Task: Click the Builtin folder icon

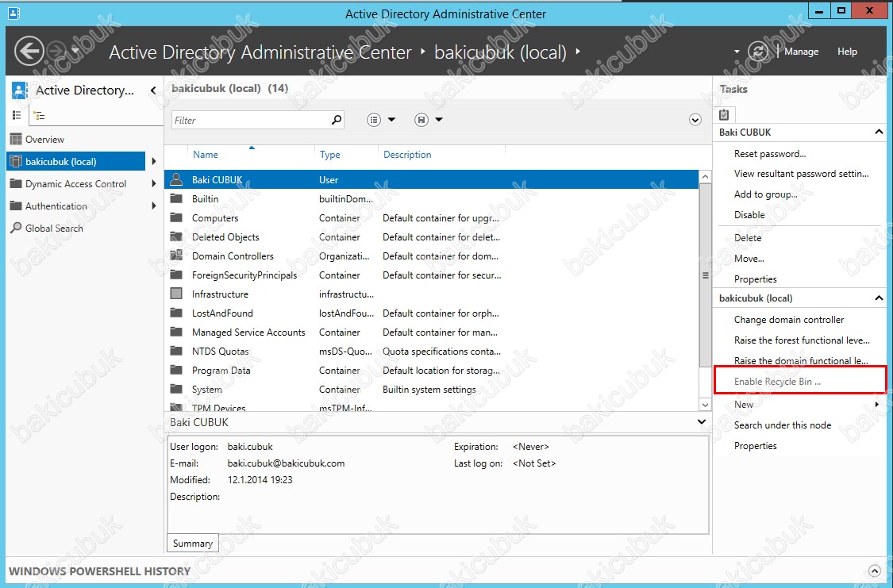Action: [176, 198]
